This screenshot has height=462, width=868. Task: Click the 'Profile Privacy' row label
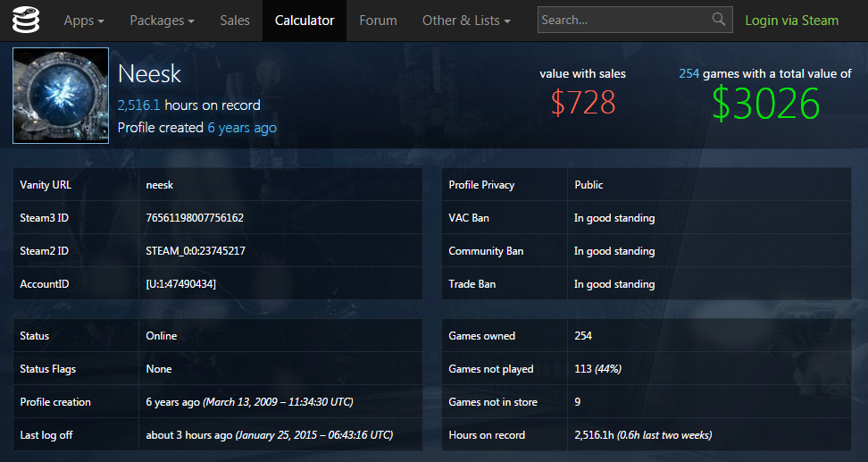[481, 185]
